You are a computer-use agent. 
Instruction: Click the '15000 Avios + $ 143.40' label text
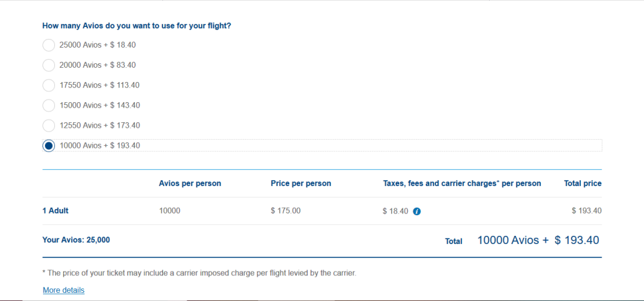coord(99,105)
